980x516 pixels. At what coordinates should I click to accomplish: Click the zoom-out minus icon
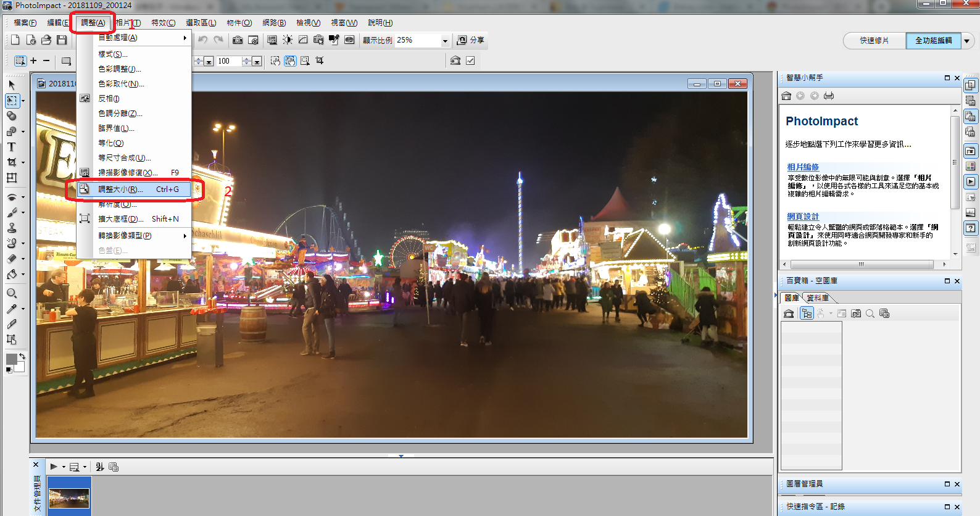click(46, 61)
